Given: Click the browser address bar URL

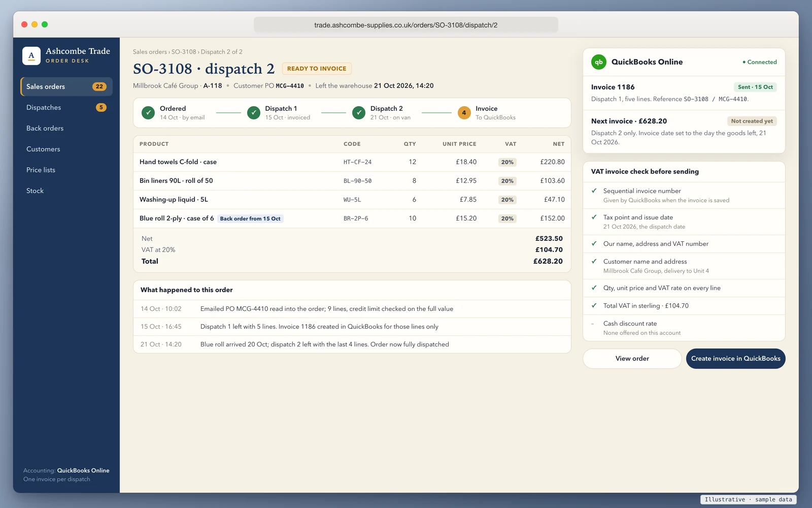Looking at the screenshot, I should point(406,25).
